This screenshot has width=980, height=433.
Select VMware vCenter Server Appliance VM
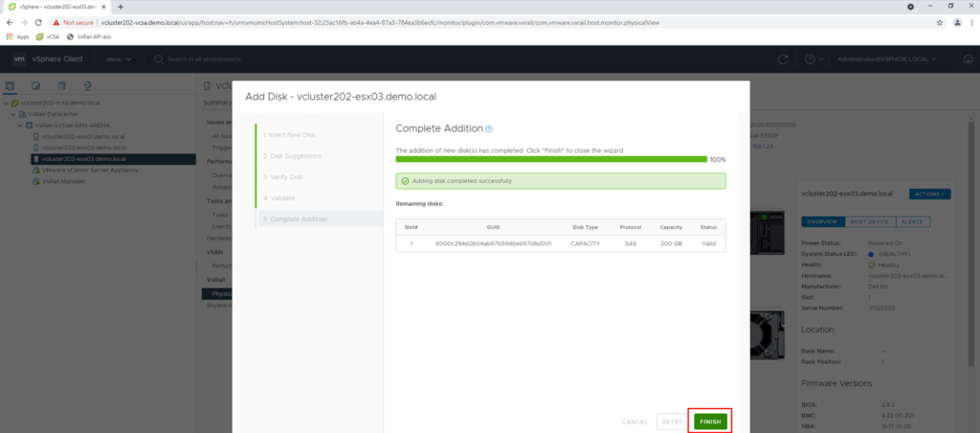(90, 171)
